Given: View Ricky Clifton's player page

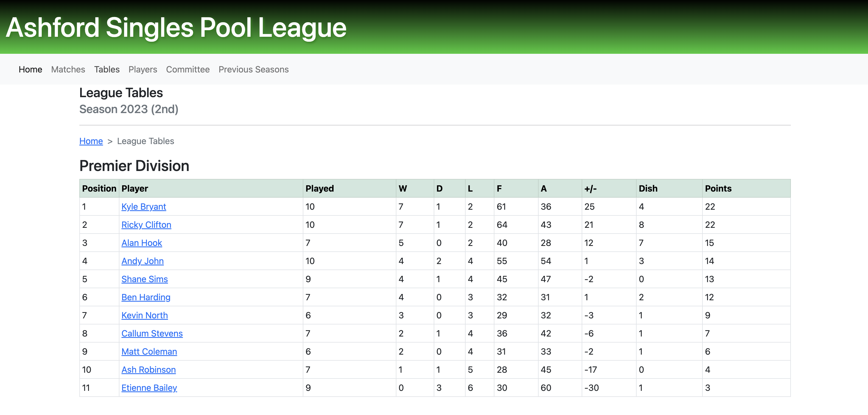Looking at the screenshot, I should coord(146,225).
